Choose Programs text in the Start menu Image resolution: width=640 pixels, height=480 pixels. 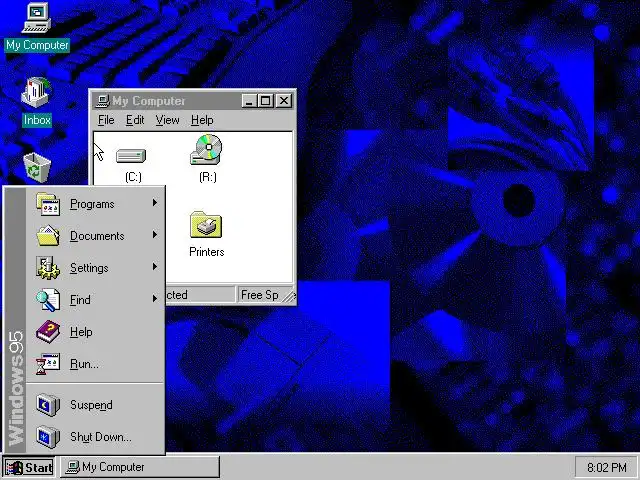coord(92,204)
